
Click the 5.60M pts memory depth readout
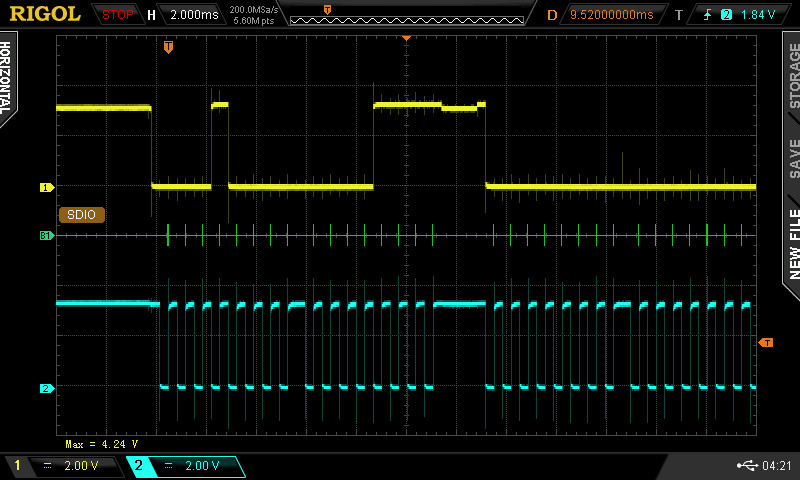[254, 21]
